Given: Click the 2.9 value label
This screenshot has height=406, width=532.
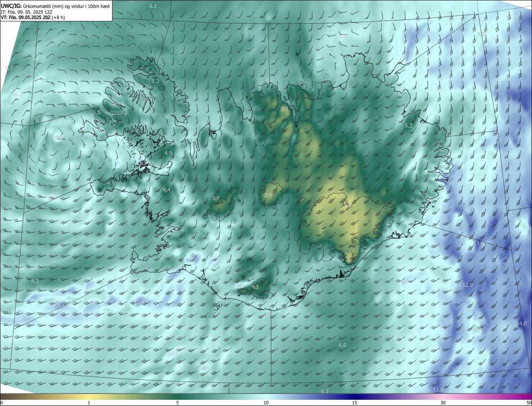Looking at the screenshot, I should pyautogui.click(x=268, y=195).
